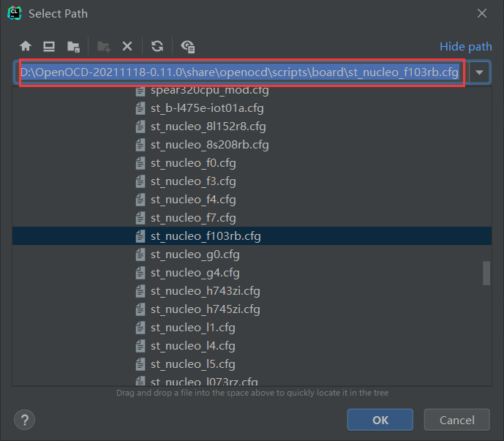The height and width of the screenshot is (441, 504).
Task: Confirm selection with OK button
Action: point(380,420)
